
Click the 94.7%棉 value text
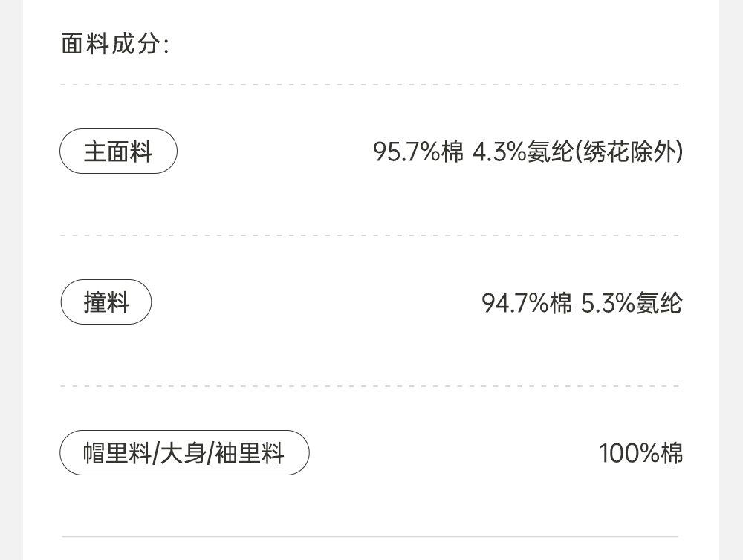click(527, 303)
